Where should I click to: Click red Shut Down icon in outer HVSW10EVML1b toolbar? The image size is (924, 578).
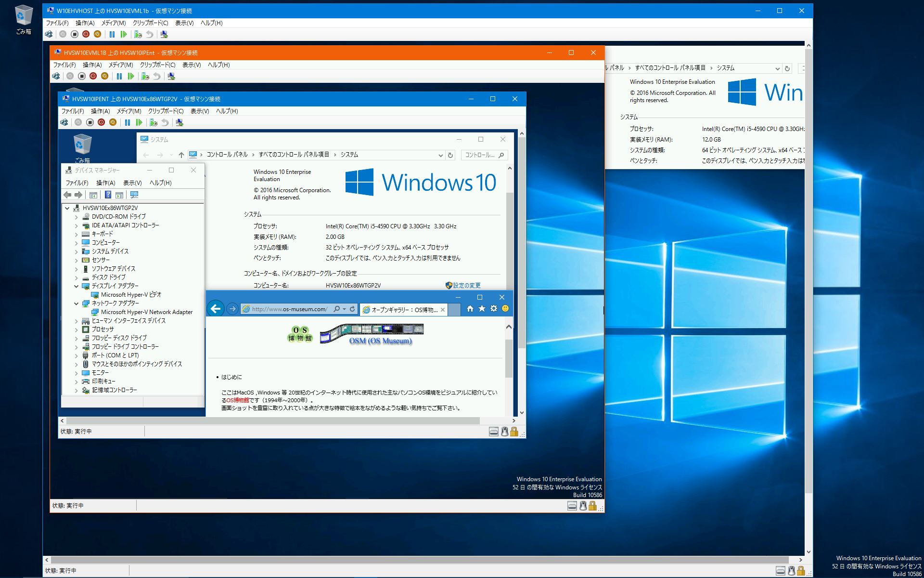click(86, 34)
